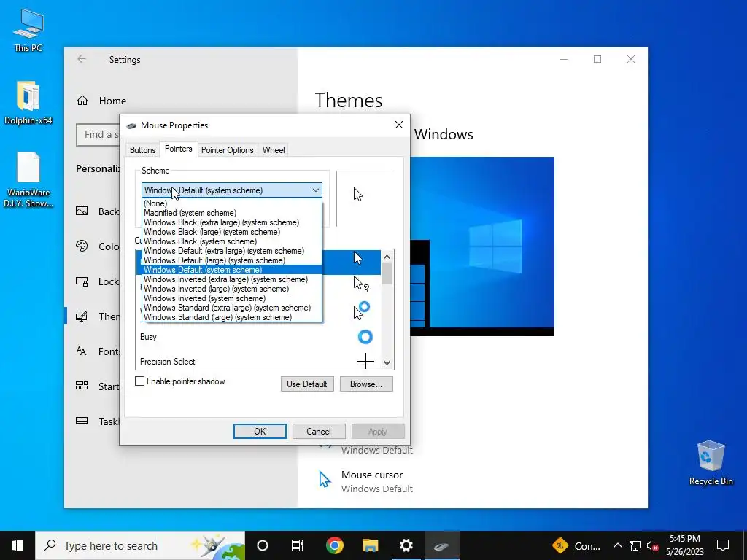This screenshot has width=747, height=560.
Task: Choose Windows Default (extra large) scheme
Action: pos(232,251)
